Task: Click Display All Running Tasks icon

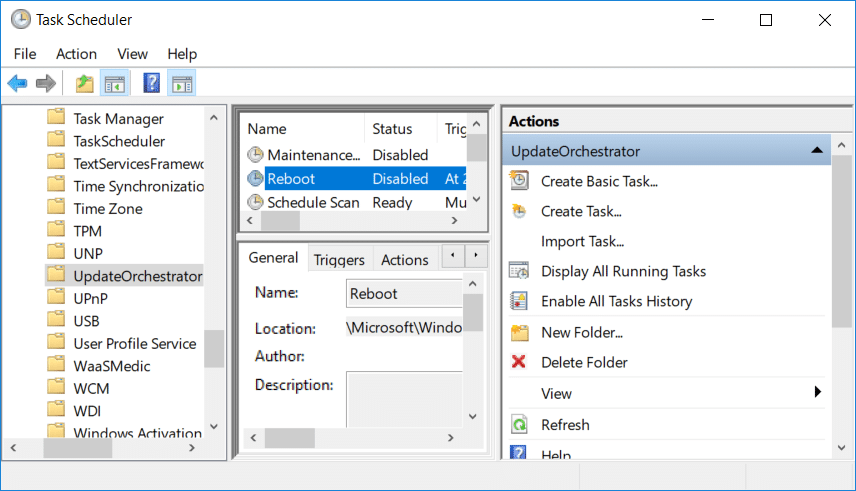Action: pos(518,271)
